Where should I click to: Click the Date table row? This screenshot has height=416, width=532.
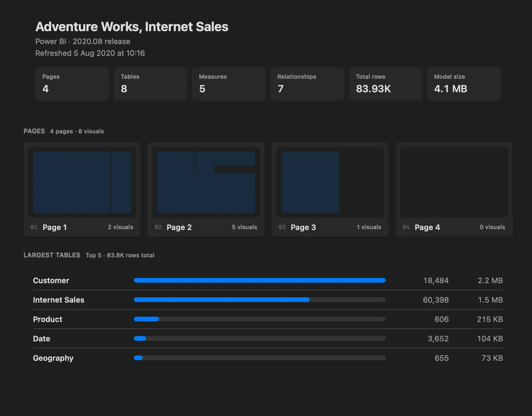(x=268, y=338)
